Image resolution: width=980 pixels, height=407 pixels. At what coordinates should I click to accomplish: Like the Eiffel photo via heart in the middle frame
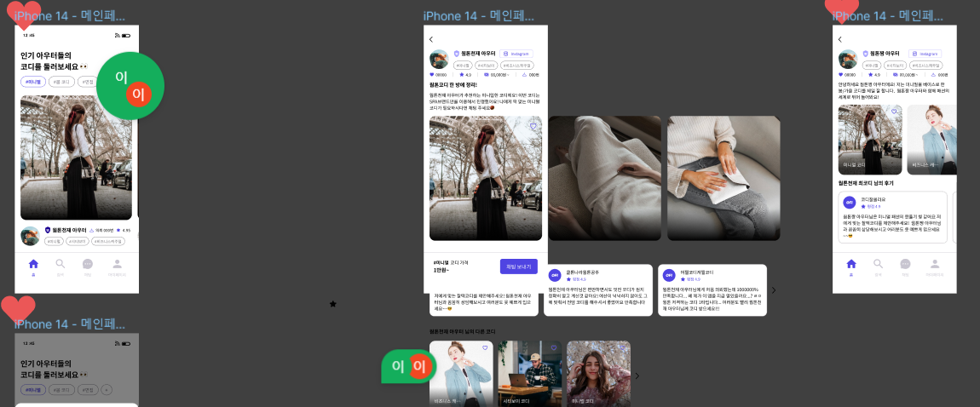[x=533, y=126]
